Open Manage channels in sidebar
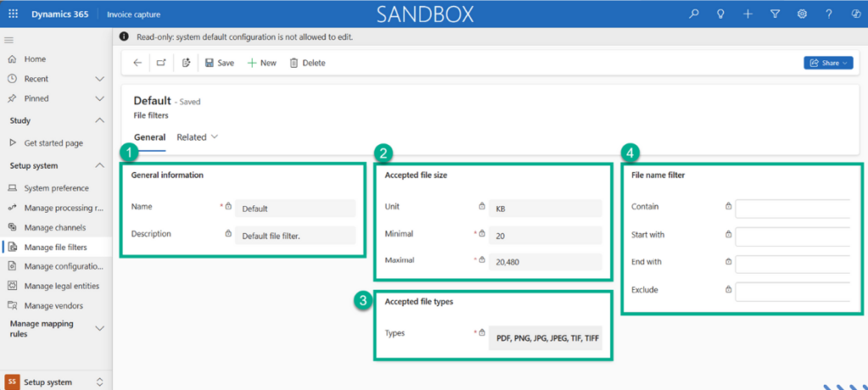This screenshot has height=390, width=868. click(x=56, y=228)
